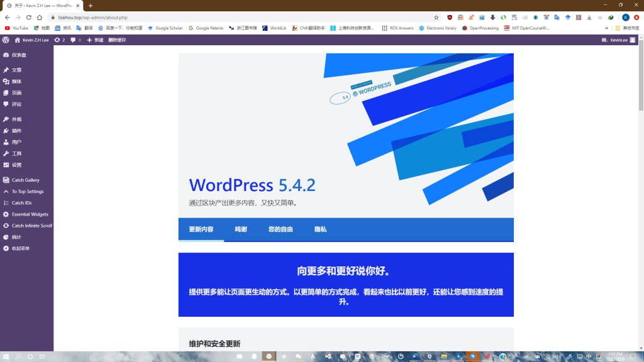Open the Windows Start menu
This screenshot has height=362, width=644.
tap(6, 357)
